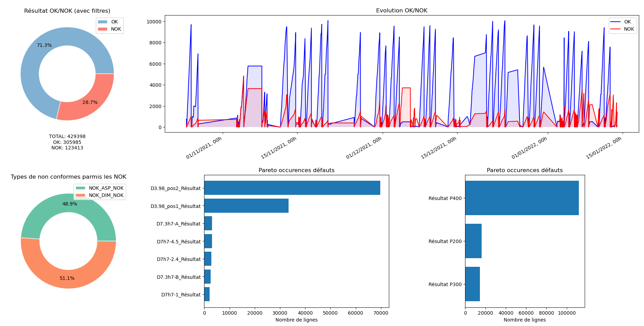Click the 70000 x-axis tick label
This screenshot has width=644, height=326.
(x=381, y=313)
